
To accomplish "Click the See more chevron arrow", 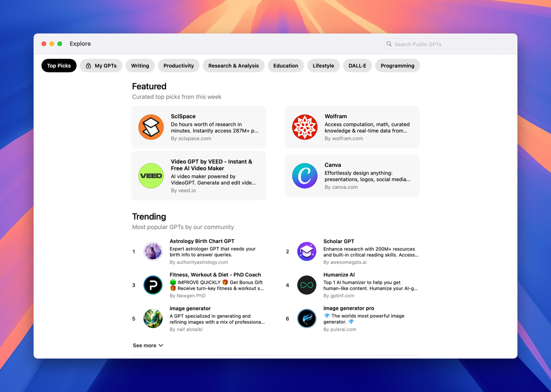I will pyautogui.click(x=160, y=346).
